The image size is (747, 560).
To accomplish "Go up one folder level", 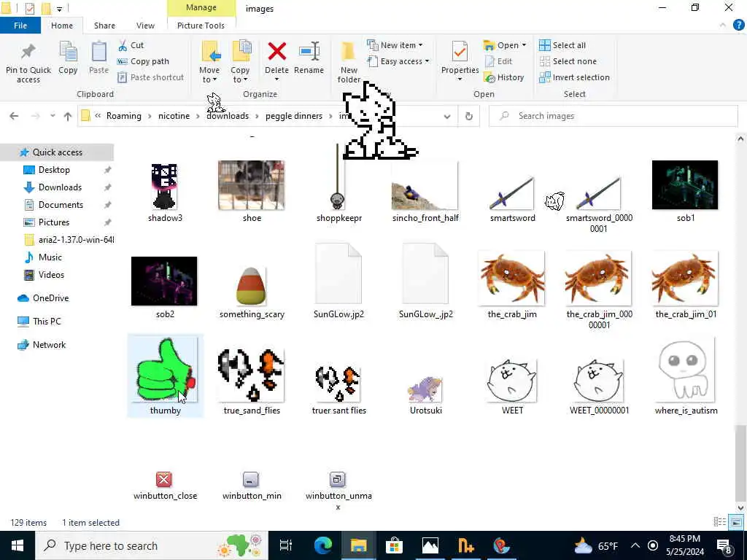I will point(68,116).
